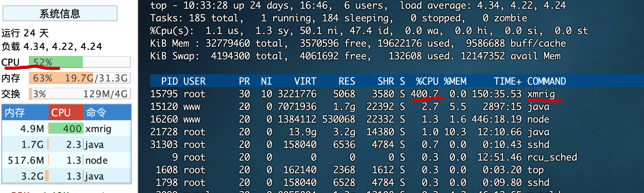Click xmrig command name in terminal output

point(541,94)
